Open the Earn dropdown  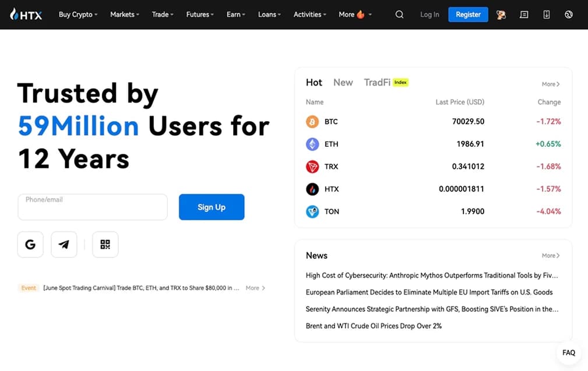point(235,15)
